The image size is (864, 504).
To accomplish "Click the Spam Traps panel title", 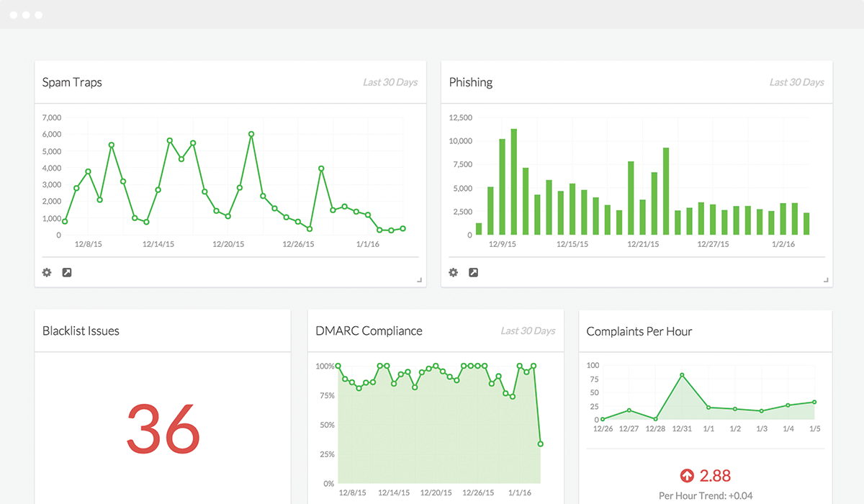I will click(x=72, y=83).
